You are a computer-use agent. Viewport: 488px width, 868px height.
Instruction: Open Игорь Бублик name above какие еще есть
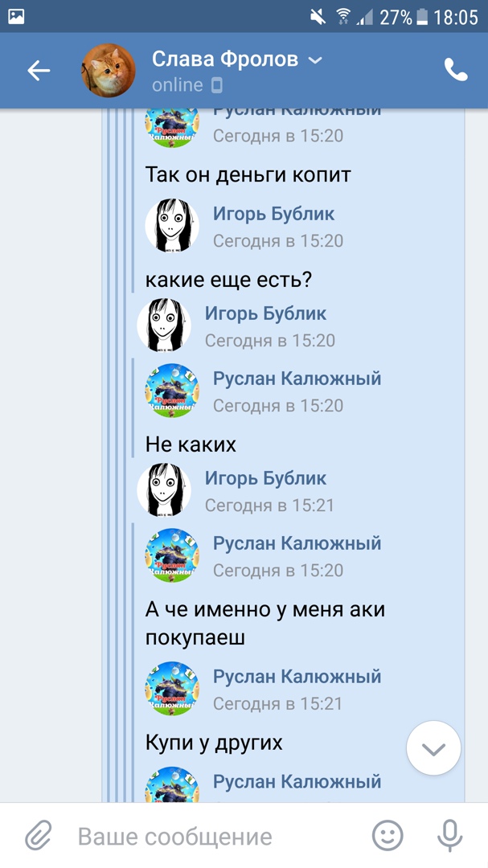click(273, 214)
